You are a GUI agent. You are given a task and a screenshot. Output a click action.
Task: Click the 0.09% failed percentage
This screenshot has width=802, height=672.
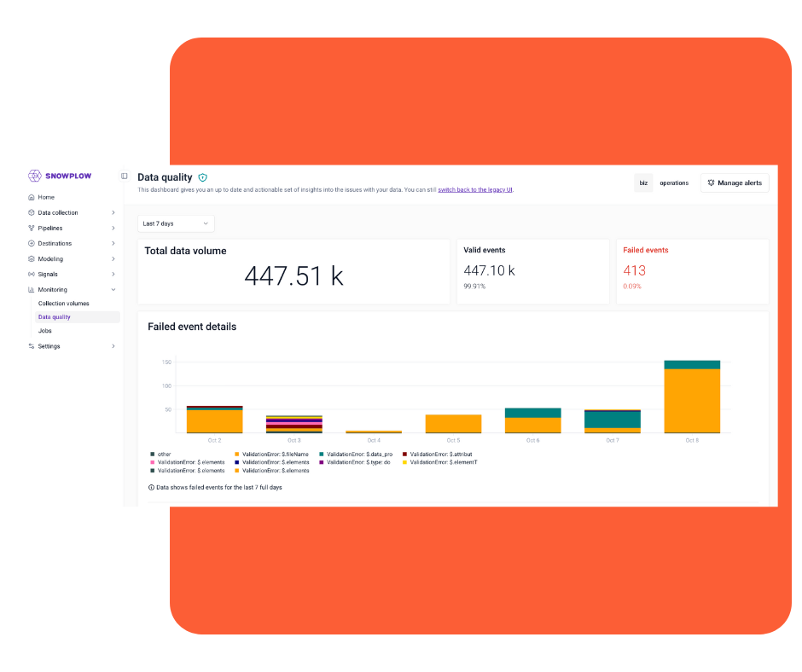click(x=632, y=287)
